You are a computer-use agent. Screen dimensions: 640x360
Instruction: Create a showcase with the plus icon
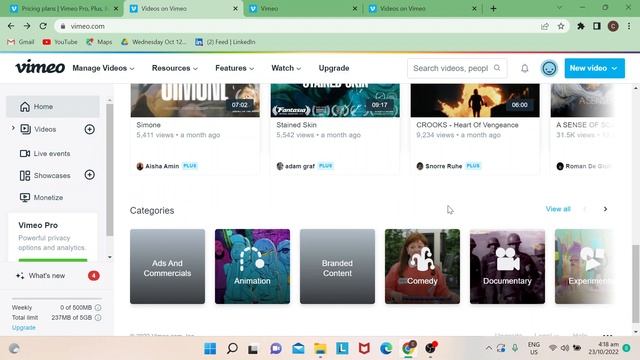[x=89, y=175]
